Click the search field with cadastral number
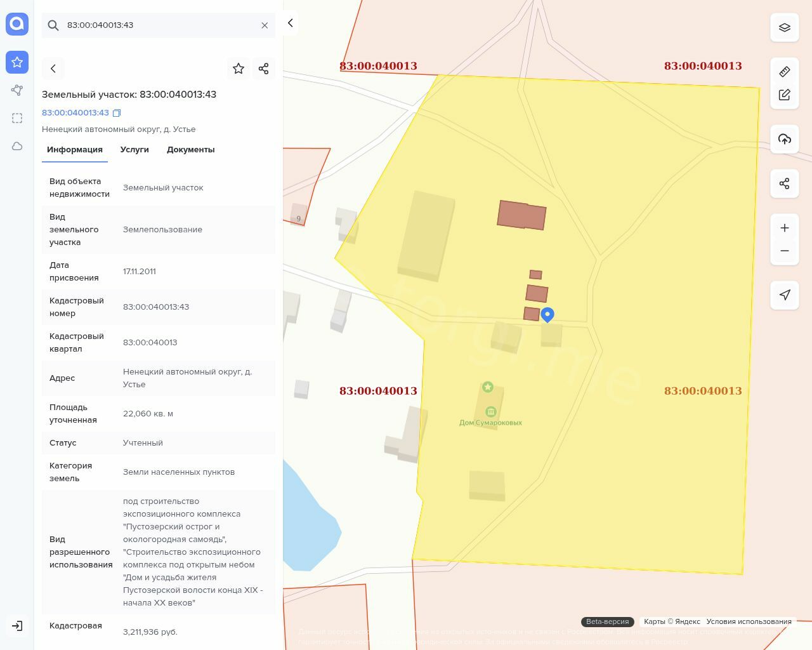Image resolution: width=812 pixels, height=650 pixels. [159, 25]
